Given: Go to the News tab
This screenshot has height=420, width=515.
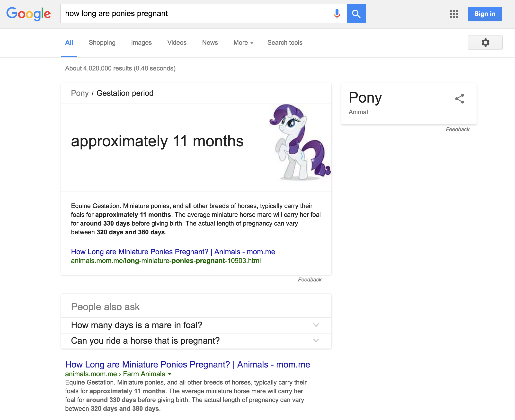Looking at the screenshot, I should 210,43.
